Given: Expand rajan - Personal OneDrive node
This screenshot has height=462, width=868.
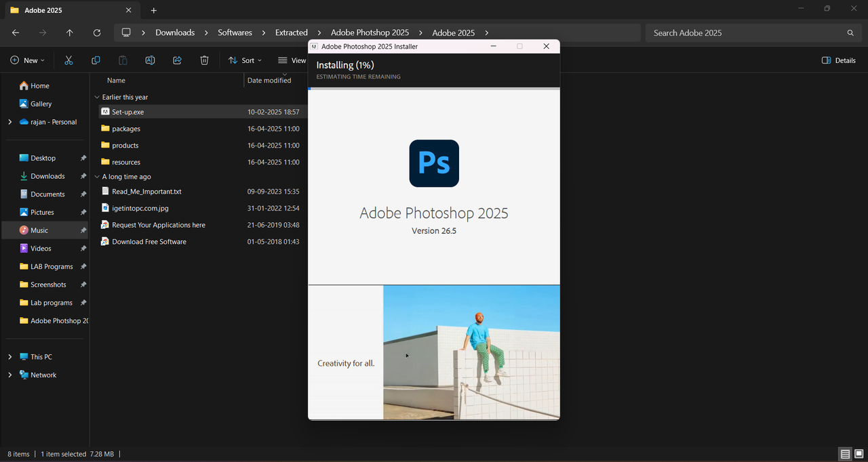Looking at the screenshot, I should [x=9, y=122].
